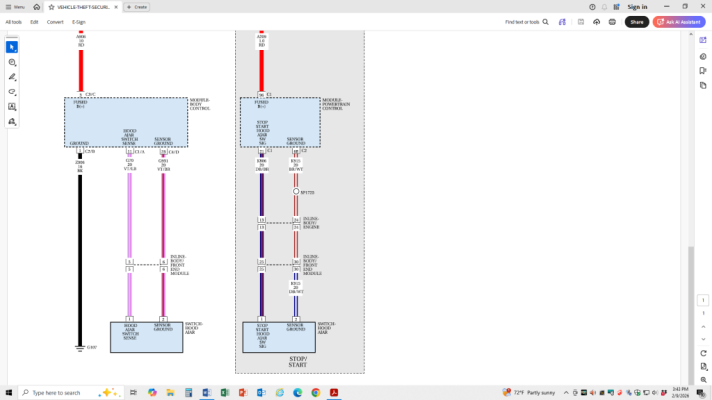Click the scrollbar up arrow
The image size is (712, 400).
[x=691, y=34]
